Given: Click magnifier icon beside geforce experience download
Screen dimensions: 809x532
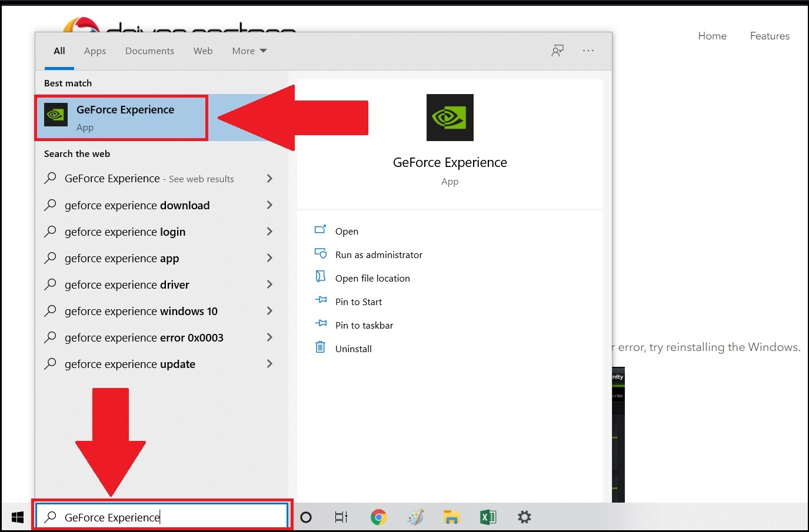Looking at the screenshot, I should (x=51, y=205).
